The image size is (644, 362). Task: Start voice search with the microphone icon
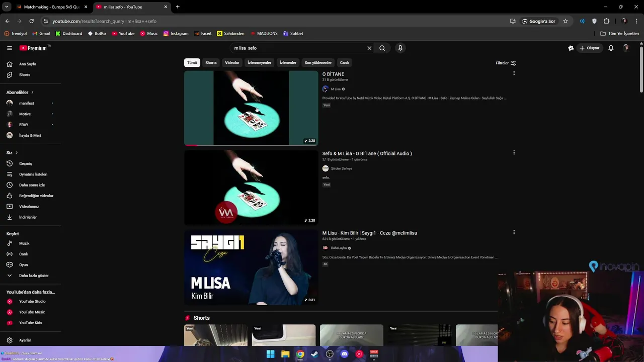(400, 48)
